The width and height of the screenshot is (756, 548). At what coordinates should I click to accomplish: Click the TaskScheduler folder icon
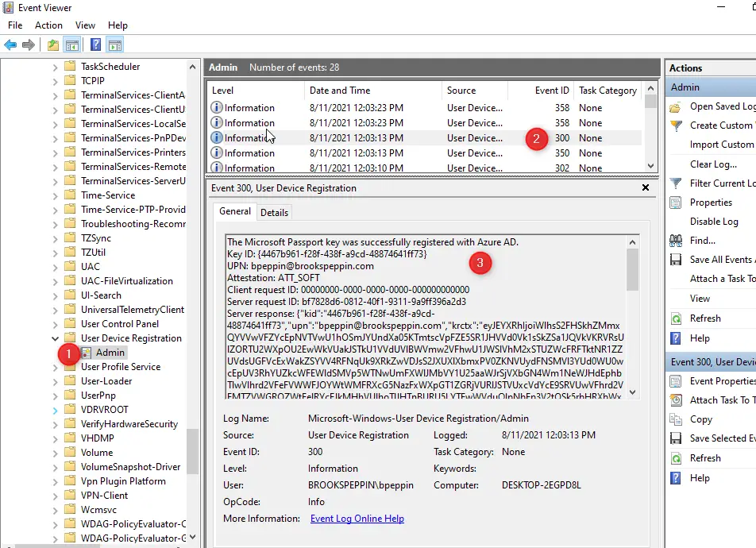click(x=70, y=66)
